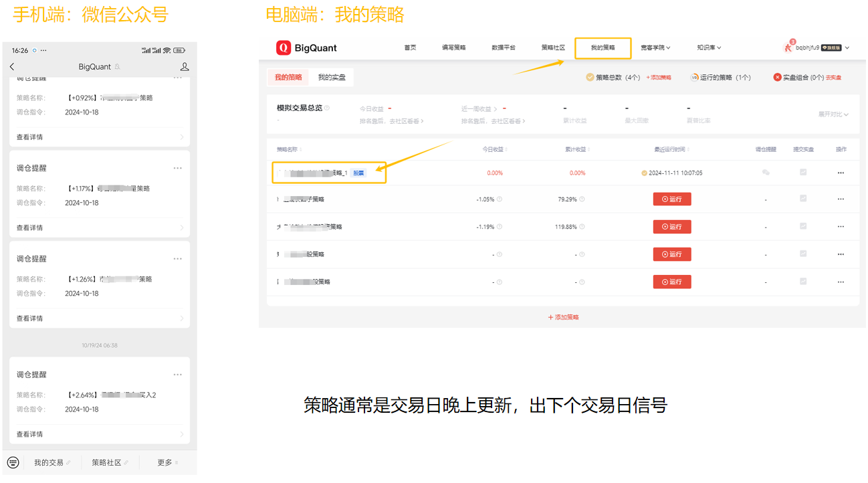Toggle 提交实盘 checkbox for first strategy

tap(803, 173)
